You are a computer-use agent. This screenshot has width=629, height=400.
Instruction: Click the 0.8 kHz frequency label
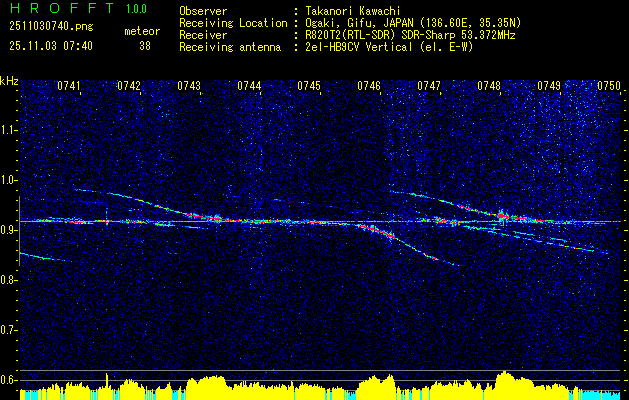coord(8,280)
